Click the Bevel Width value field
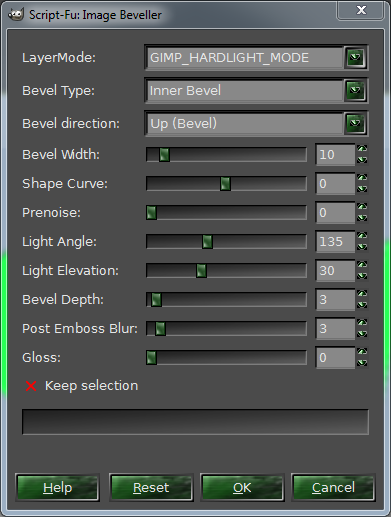The image size is (391, 517). [x=335, y=155]
